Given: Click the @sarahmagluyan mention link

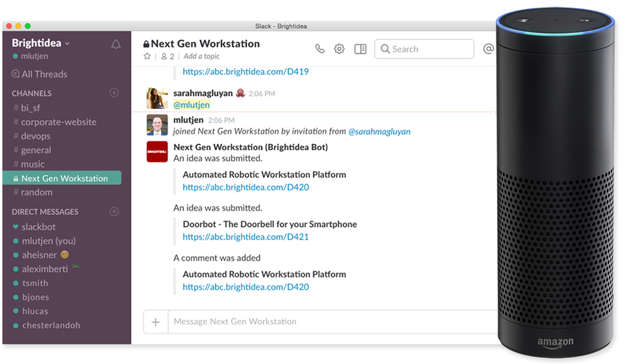Looking at the screenshot, I should tap(379, 132).
